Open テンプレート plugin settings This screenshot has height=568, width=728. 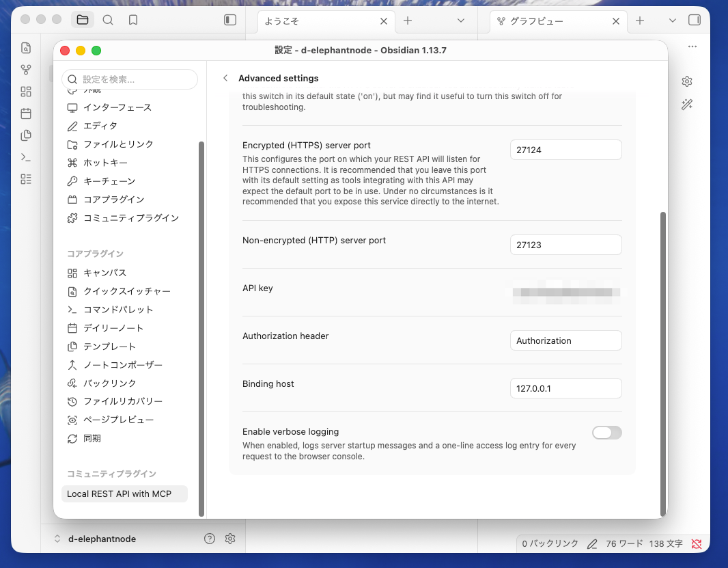(x=124, y=347)
